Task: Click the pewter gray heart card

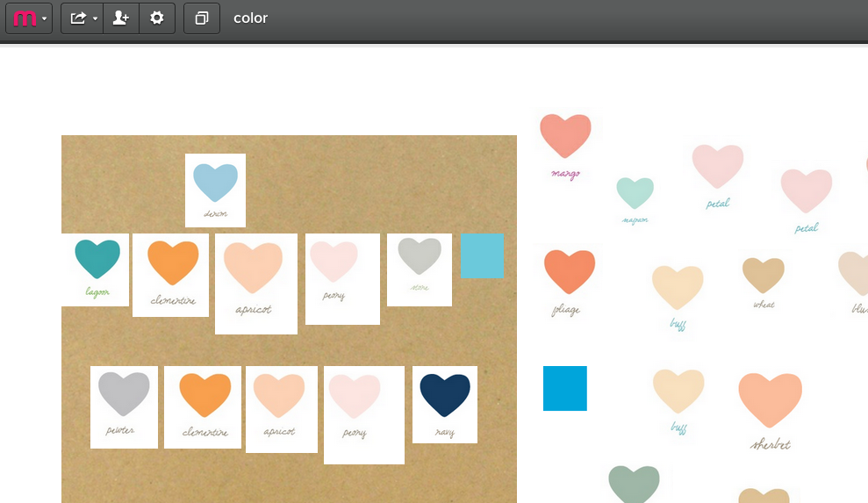Action: click(124, 406)
